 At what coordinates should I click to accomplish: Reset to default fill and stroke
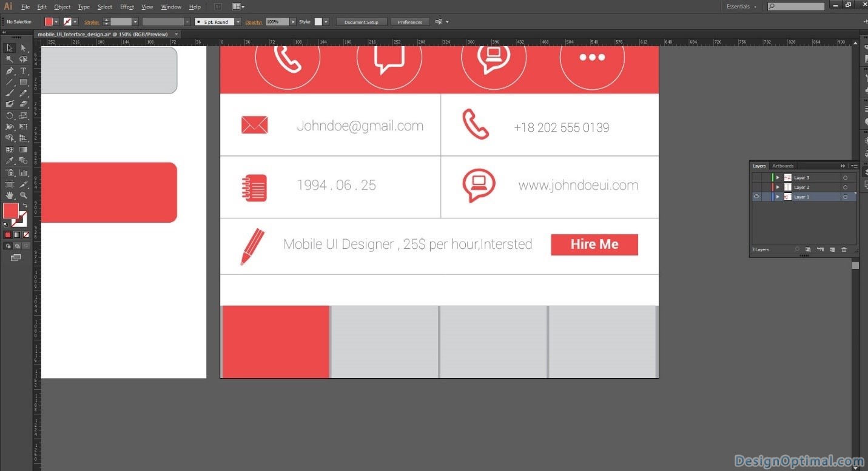click(x=6, y=224)
